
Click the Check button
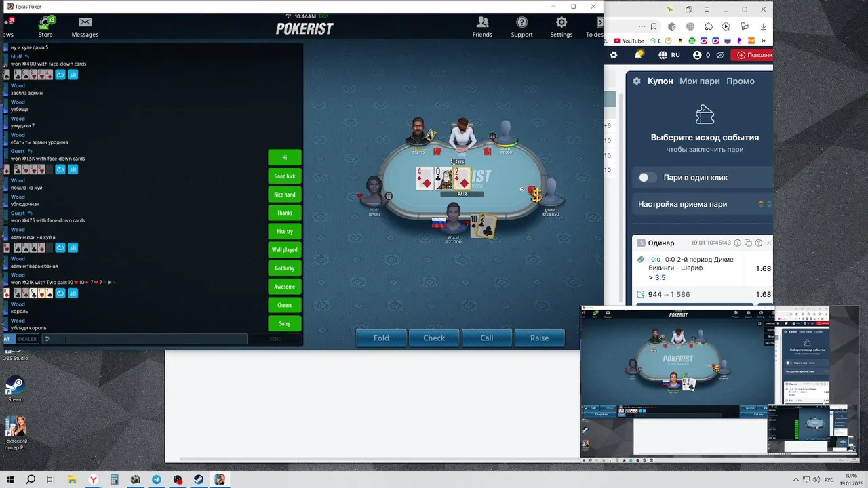click(434, 338)
